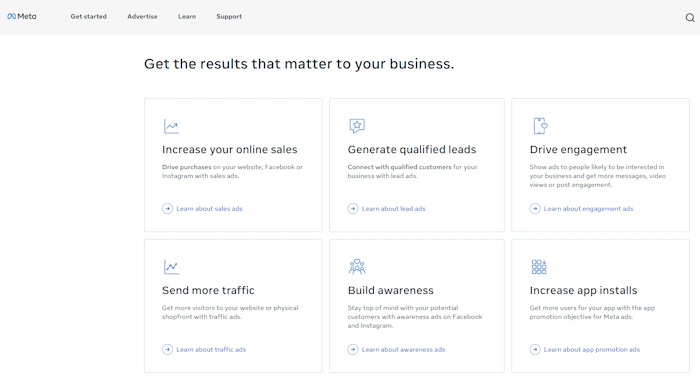The image size is (700, 384).
Task: Open the Advertise menu
Action: coord(142,17)
